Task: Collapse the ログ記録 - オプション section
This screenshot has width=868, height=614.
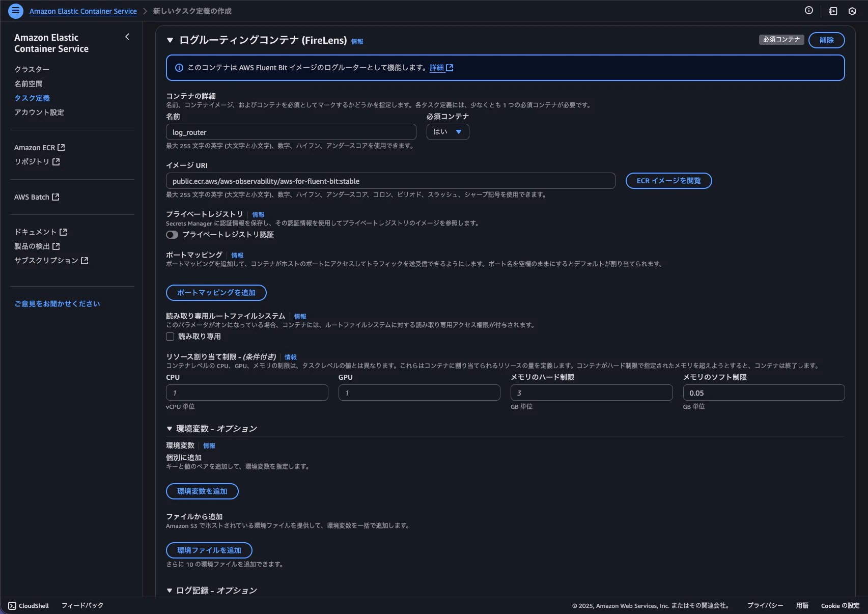Action: click(x=170, y=591)
